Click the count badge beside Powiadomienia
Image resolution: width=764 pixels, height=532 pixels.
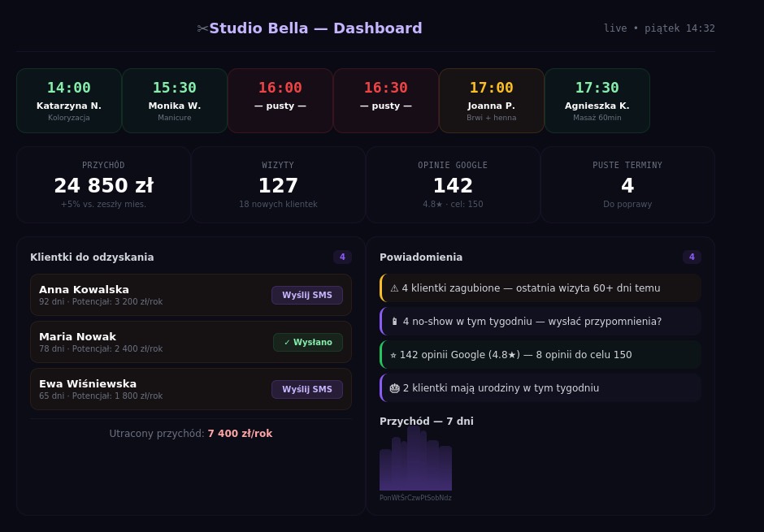coord(692,257)
